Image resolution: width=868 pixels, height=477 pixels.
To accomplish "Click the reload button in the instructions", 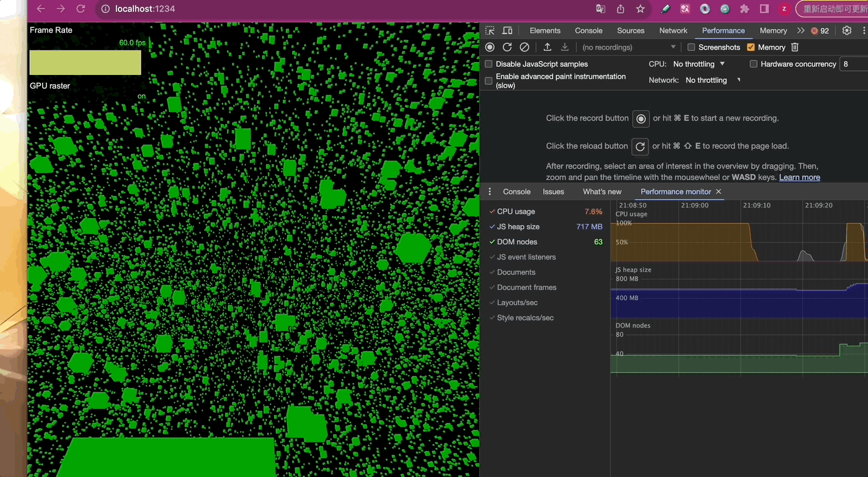I will (x=640, y=146).
